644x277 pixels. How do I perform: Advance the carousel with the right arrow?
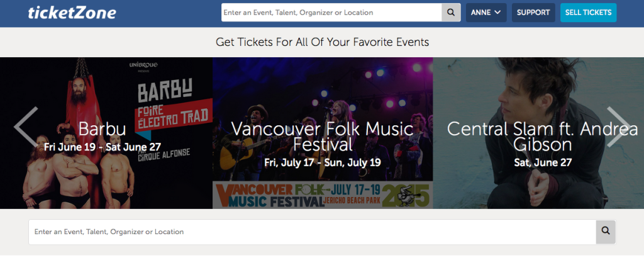619,127
